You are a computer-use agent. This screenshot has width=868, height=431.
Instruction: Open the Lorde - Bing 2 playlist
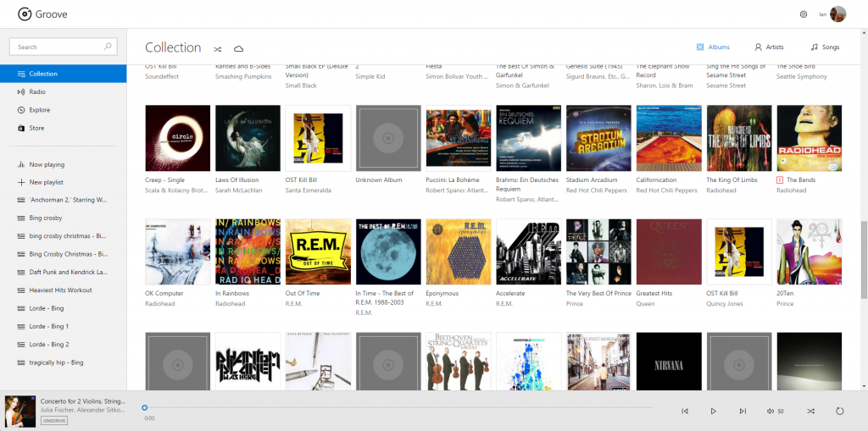[63, 344]
